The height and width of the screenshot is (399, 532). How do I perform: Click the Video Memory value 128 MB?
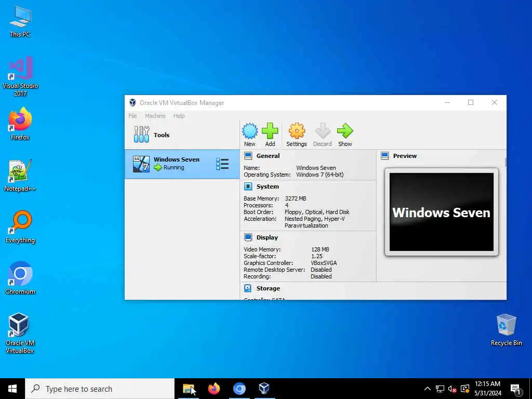click(x=320, y=249)
